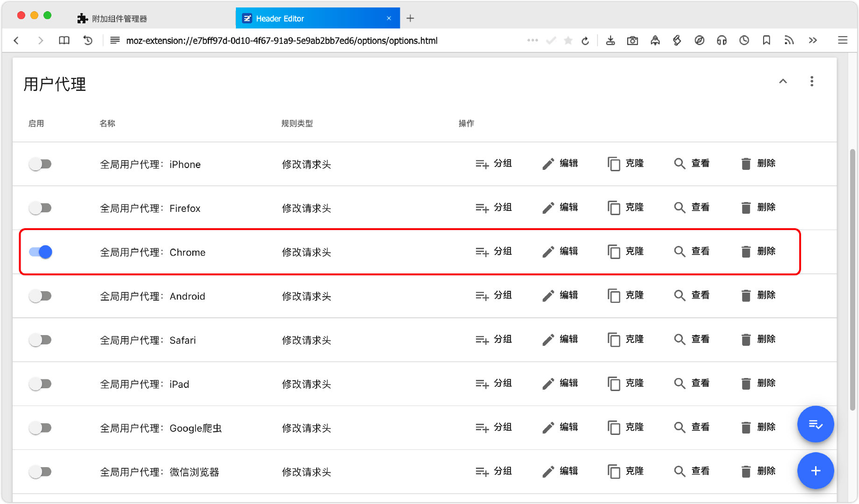Collapse the 用户代理 rule group
The height and width of the screenshot is (504, 859).
pos(783,81)
